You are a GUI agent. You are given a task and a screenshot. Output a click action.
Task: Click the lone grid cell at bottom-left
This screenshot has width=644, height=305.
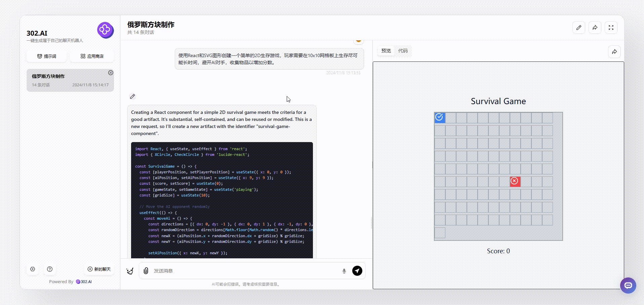tap(440, 232)
